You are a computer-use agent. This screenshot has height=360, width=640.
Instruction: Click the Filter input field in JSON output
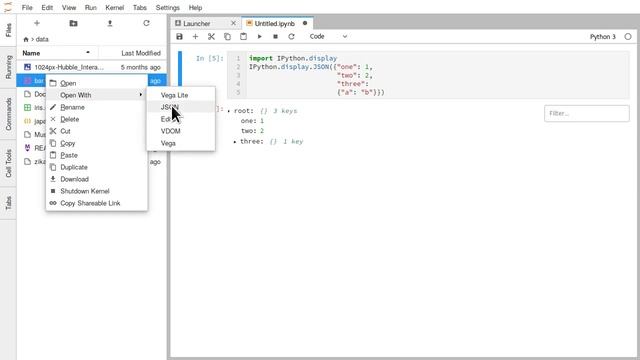point(587,113)
